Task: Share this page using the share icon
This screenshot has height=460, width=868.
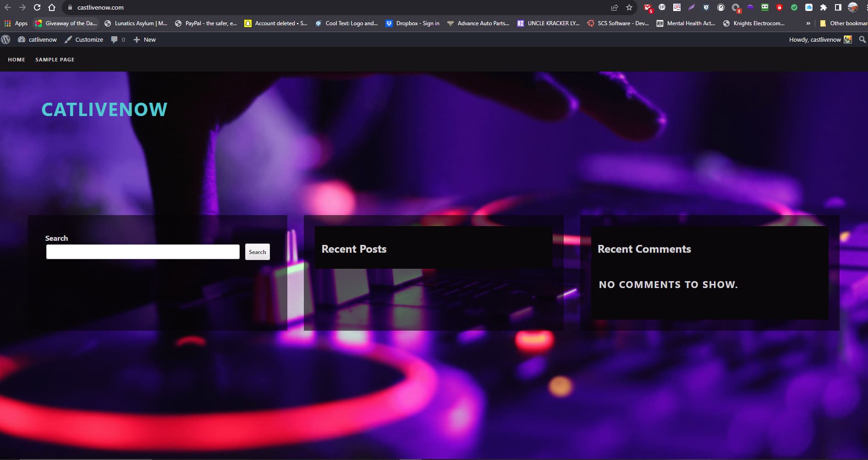Action: click(x=615, y=7)
